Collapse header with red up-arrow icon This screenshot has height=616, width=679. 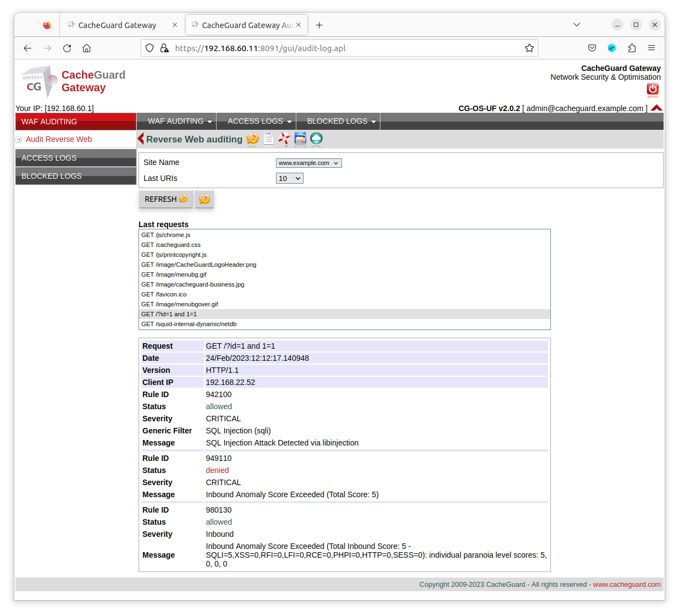tap(656, 108)
